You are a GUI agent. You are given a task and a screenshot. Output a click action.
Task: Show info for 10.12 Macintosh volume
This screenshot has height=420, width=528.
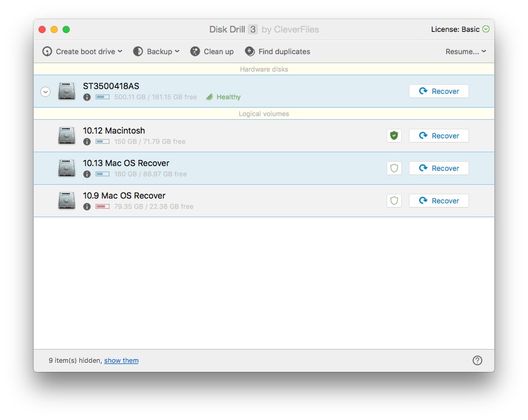[87, 142]
